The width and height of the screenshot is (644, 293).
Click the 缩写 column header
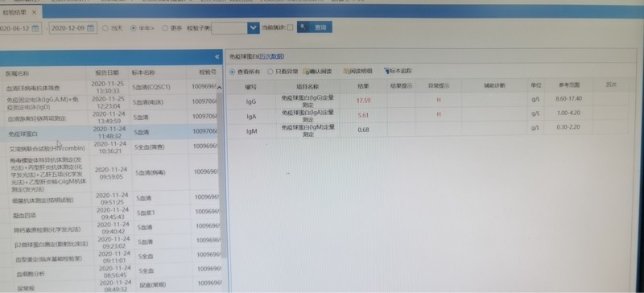tap(250, 87)
